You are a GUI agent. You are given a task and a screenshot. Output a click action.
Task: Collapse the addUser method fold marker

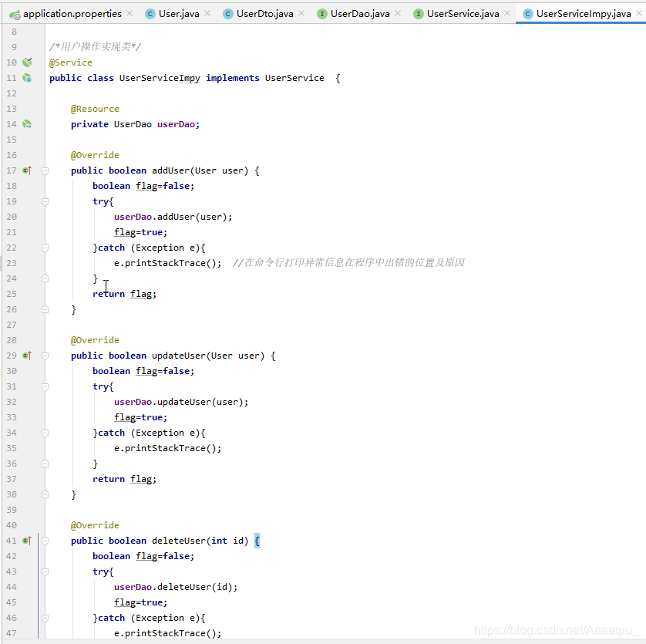point(45,170)
